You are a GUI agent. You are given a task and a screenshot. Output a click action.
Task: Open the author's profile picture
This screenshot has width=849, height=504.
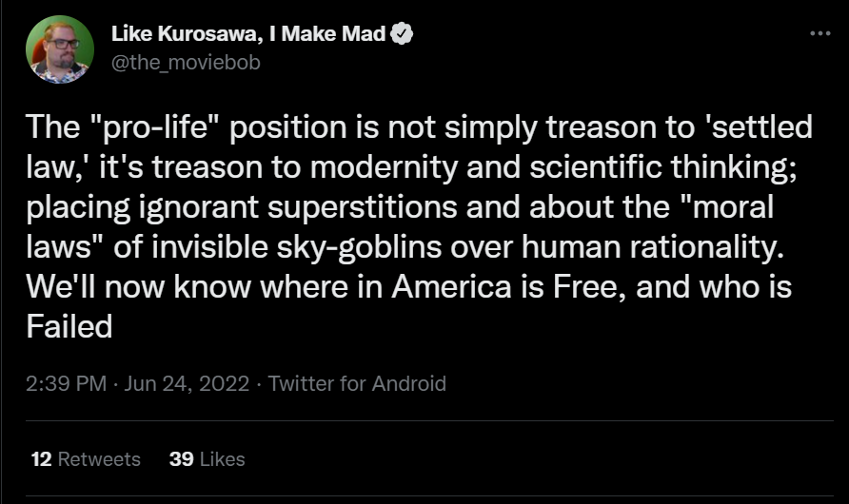[60, 49]
